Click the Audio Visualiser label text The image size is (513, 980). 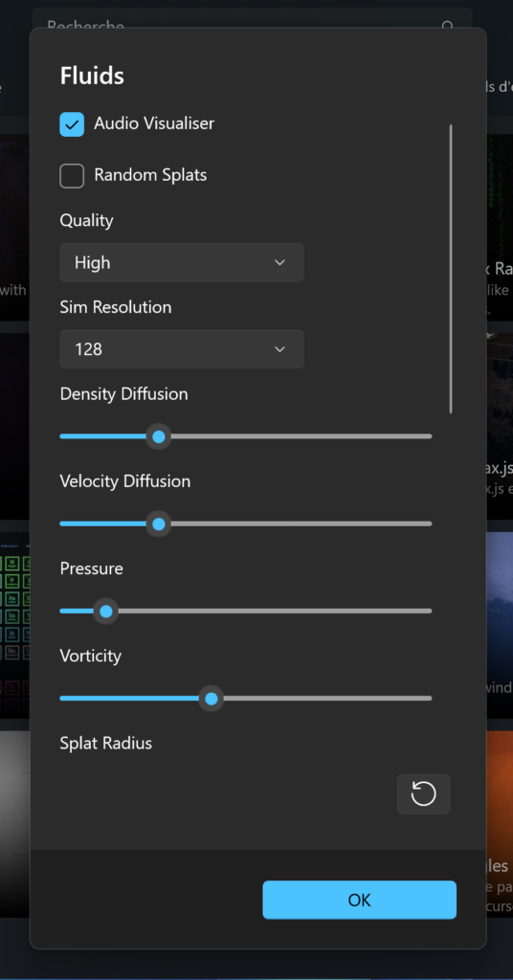coord(154,123)
